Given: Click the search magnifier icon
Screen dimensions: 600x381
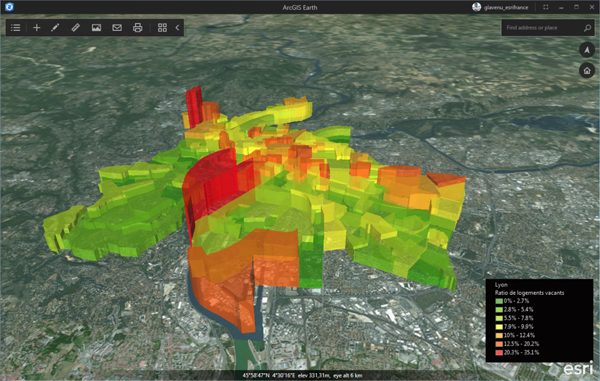Looking at the screenshot, I should [x=587, y=28].
